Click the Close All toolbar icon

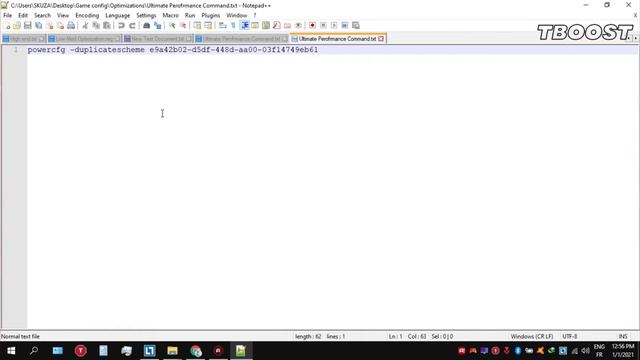tap(60, 25)
